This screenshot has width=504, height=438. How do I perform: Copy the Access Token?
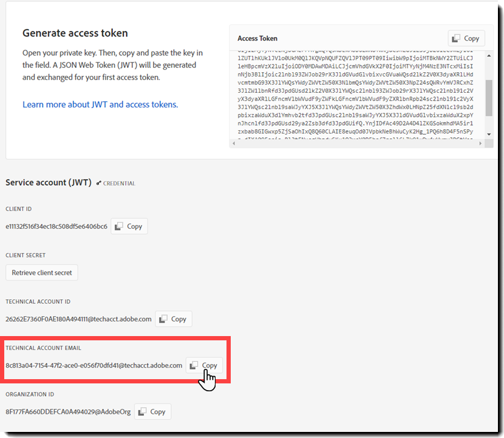466,38
